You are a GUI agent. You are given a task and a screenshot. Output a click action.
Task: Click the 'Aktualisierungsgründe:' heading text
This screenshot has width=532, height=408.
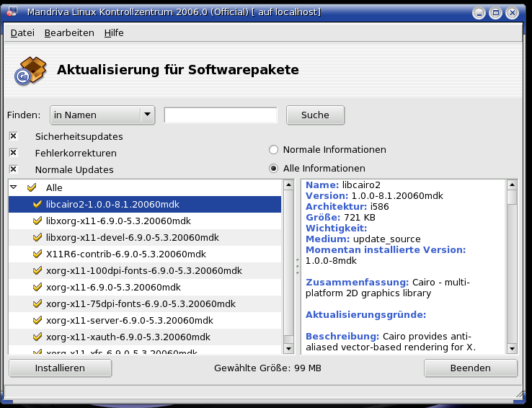[365, 315]
